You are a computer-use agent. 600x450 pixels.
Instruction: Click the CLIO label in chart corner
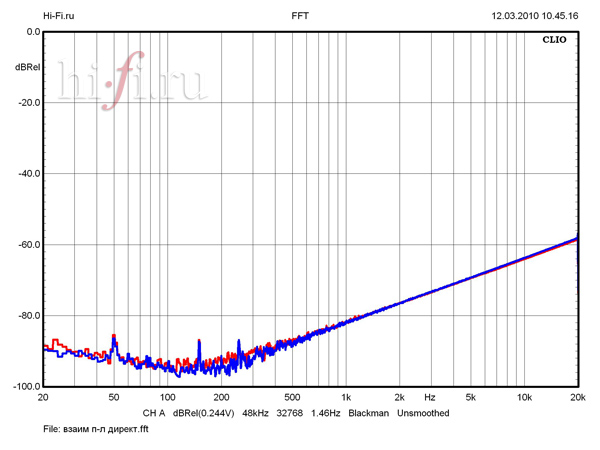click(x=553, y=41)
